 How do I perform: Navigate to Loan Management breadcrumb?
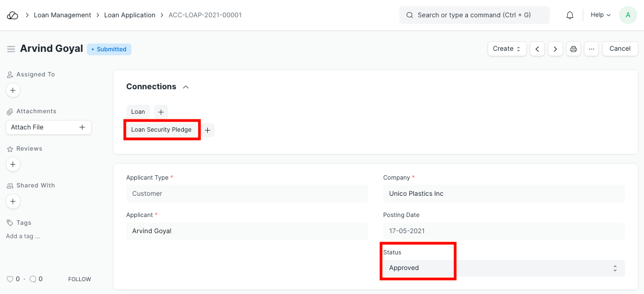[x=62, y=15]
